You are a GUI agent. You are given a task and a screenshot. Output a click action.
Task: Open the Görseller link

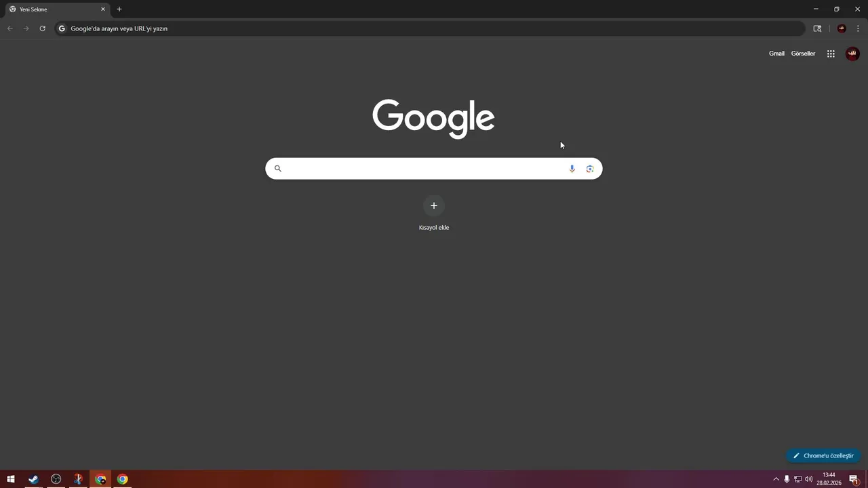803,54
